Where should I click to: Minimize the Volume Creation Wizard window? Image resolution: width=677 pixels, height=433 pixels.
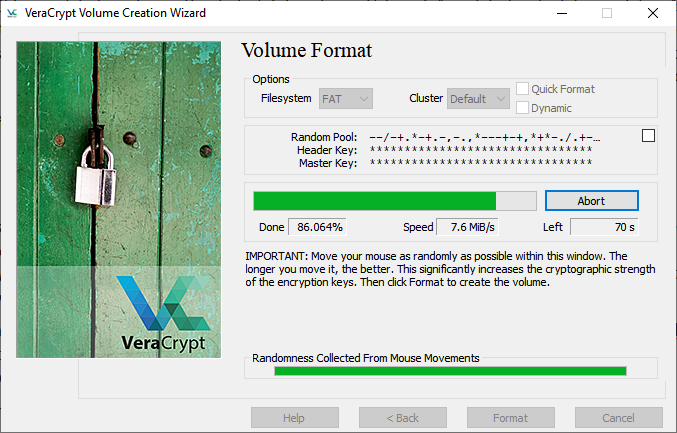click(560, 13)
